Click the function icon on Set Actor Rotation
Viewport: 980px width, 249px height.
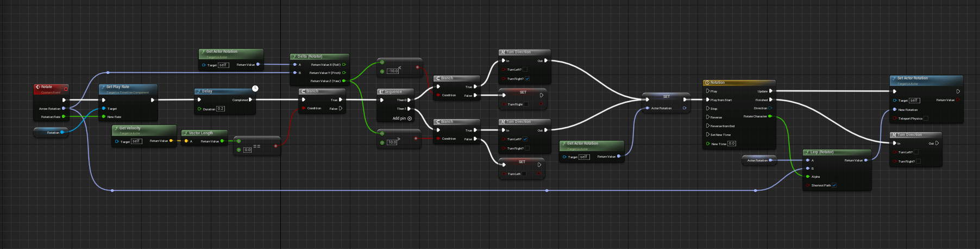[x=894, y=78]
